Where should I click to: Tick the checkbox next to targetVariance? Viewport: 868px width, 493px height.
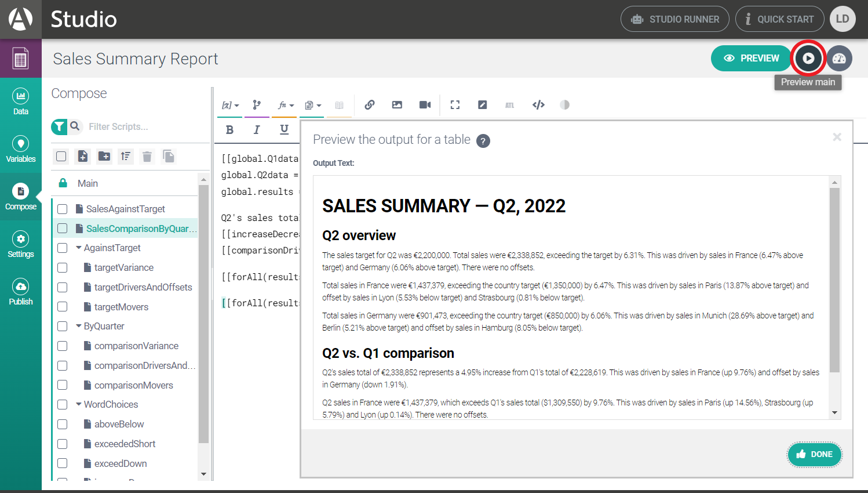point(62,267)
